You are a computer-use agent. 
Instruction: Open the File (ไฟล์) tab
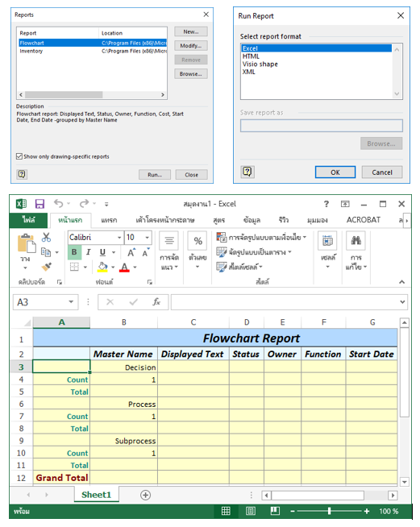pos(29,220)
